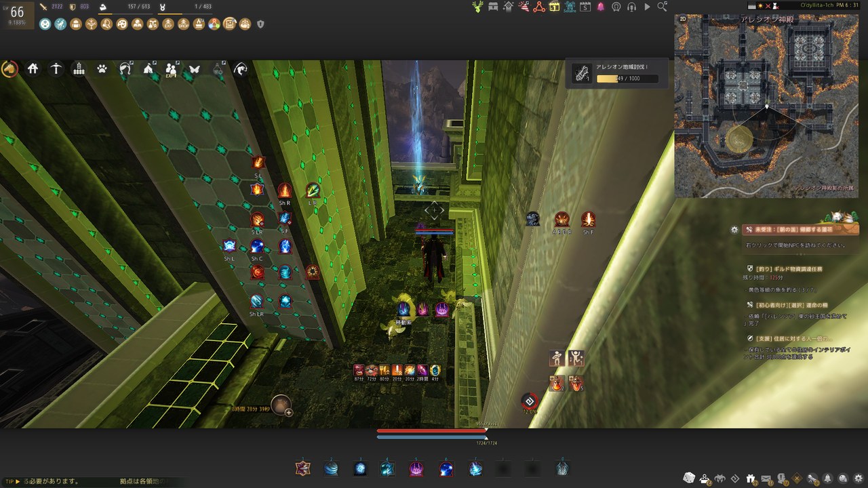Image resolution: width=868 pixels, height=488 pixels.
Task: Use the skill in quick slot 7
Action: coord(475,468)
